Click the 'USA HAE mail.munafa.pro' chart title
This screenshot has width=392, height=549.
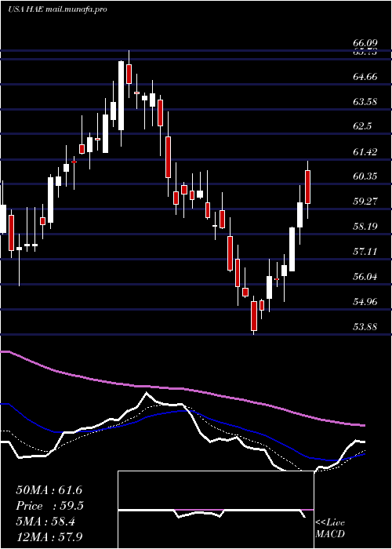pos(57,9)
